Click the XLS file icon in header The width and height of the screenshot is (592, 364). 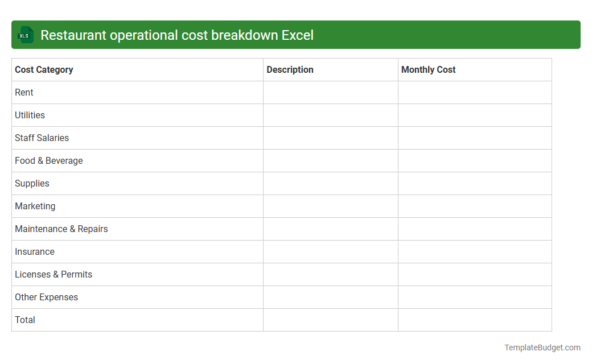pyautogui.click(x=25, y=35)
